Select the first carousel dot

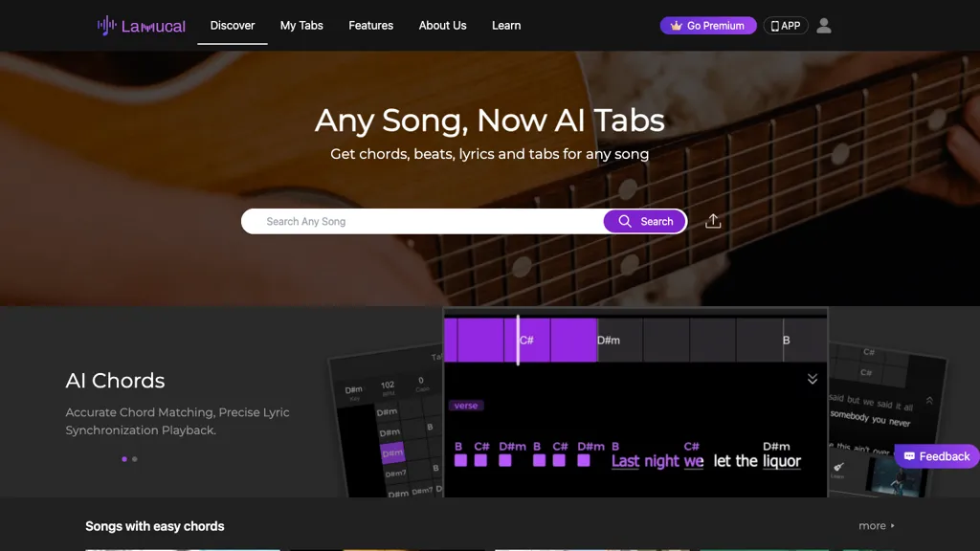pyautogui.click(x=124, y=459)
